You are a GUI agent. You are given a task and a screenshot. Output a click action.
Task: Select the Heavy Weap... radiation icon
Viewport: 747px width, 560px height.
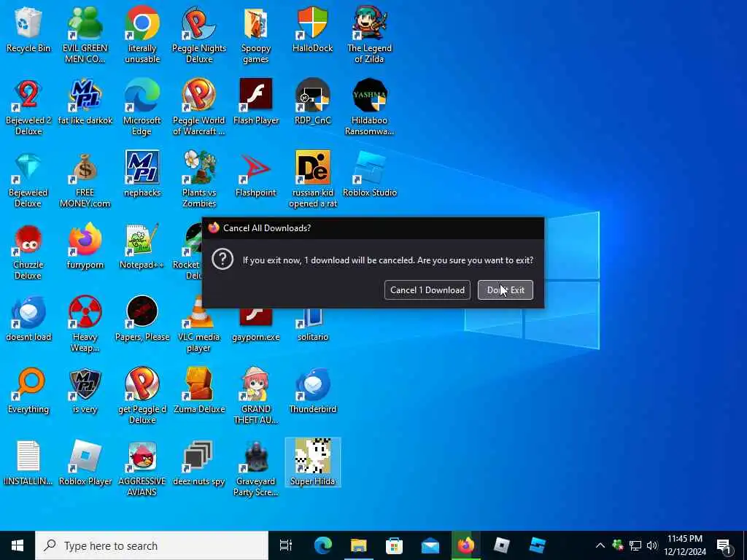pos(85,324)
